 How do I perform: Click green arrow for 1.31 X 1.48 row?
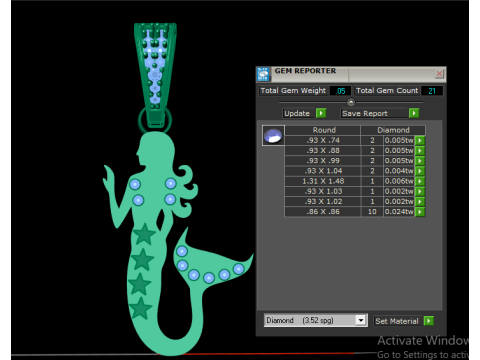(420, 181)
